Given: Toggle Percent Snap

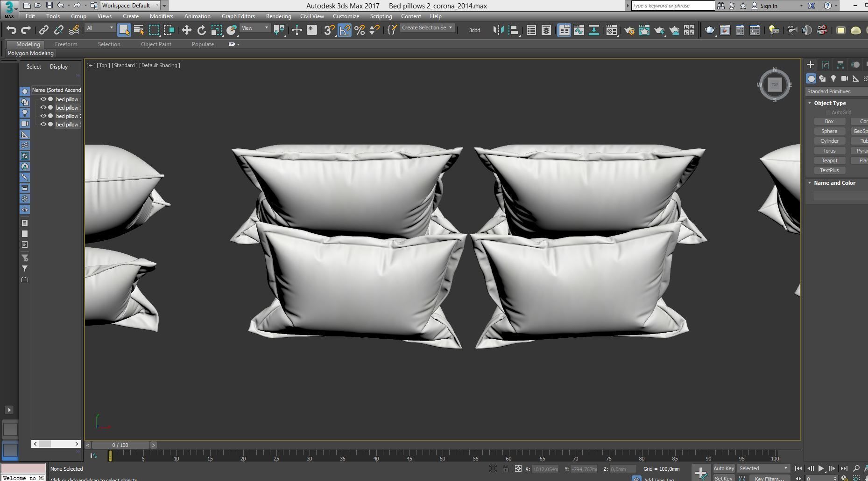Looking at the screenshot, I should [360, 30].
